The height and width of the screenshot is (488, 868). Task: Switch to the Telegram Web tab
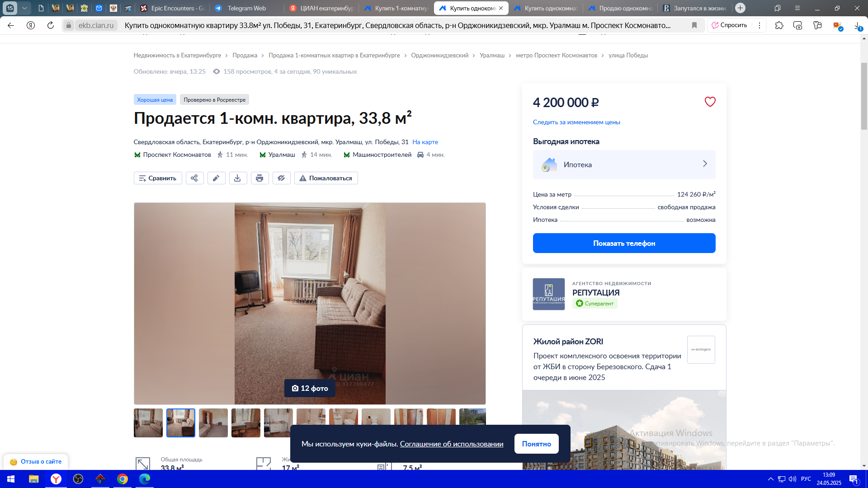pos(246,8)
